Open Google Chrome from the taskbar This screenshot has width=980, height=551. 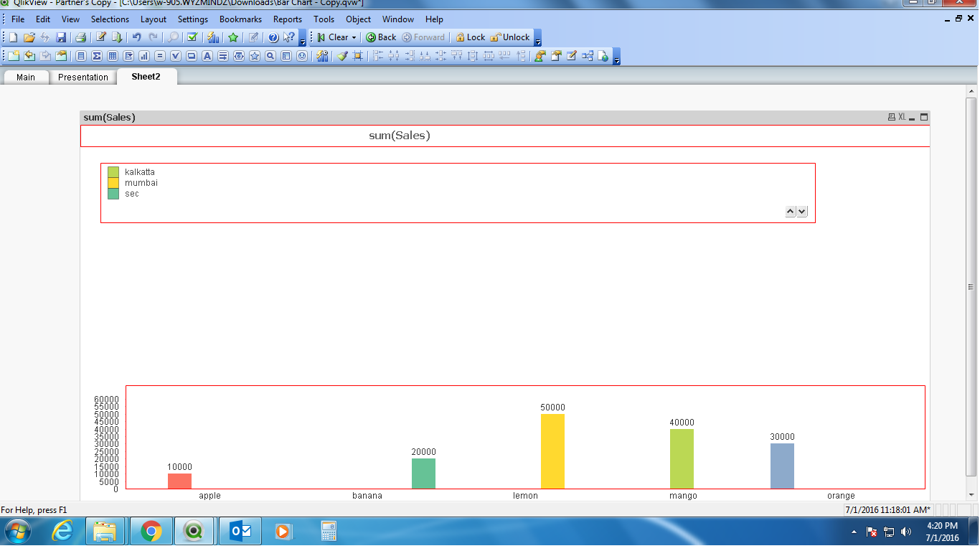point(151,532)
